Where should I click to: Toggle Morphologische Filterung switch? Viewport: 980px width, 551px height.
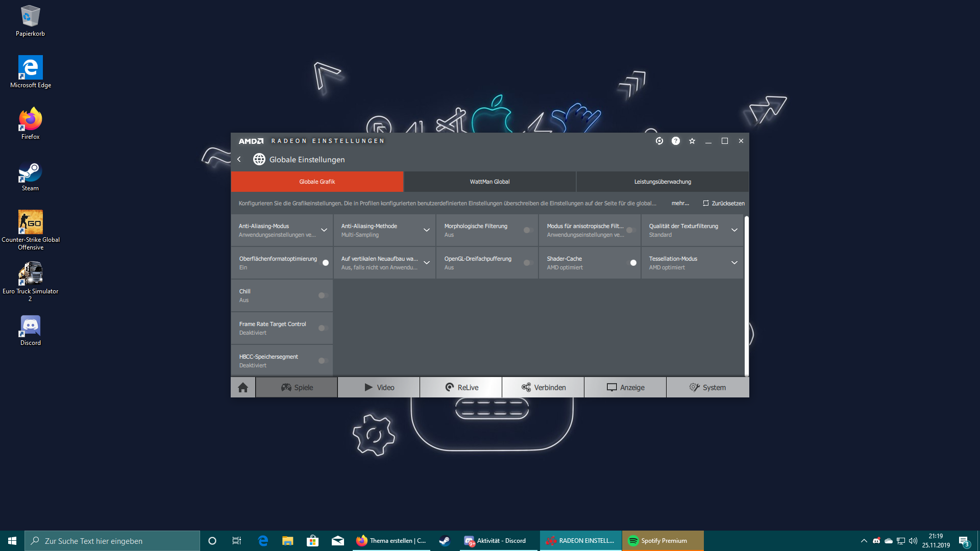pyautogui.click(x=528, y=230)
